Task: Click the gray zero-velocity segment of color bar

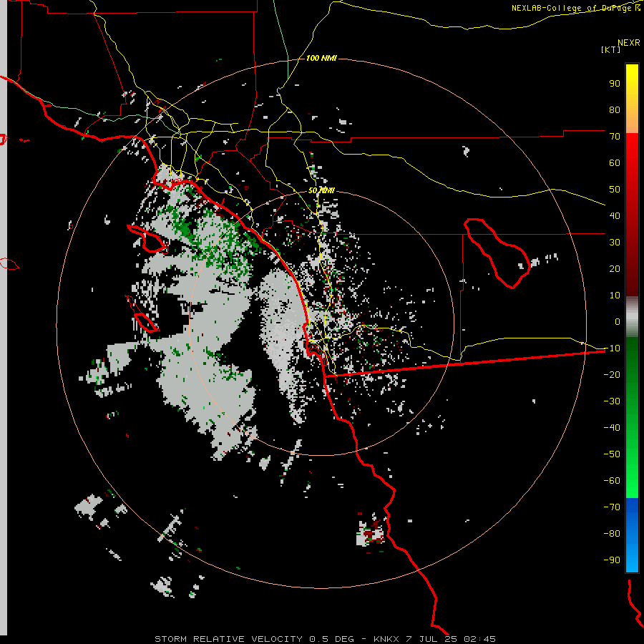Action: tap(632, 317)
